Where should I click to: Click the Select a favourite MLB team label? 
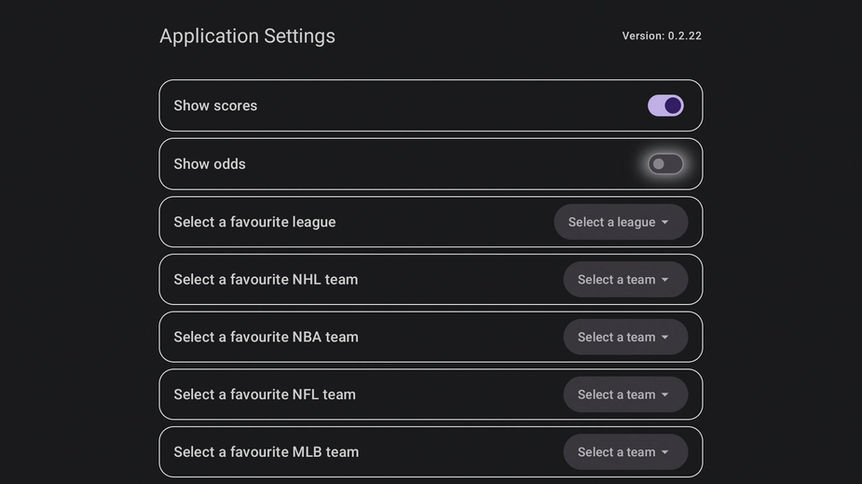(x=265, y=452)
